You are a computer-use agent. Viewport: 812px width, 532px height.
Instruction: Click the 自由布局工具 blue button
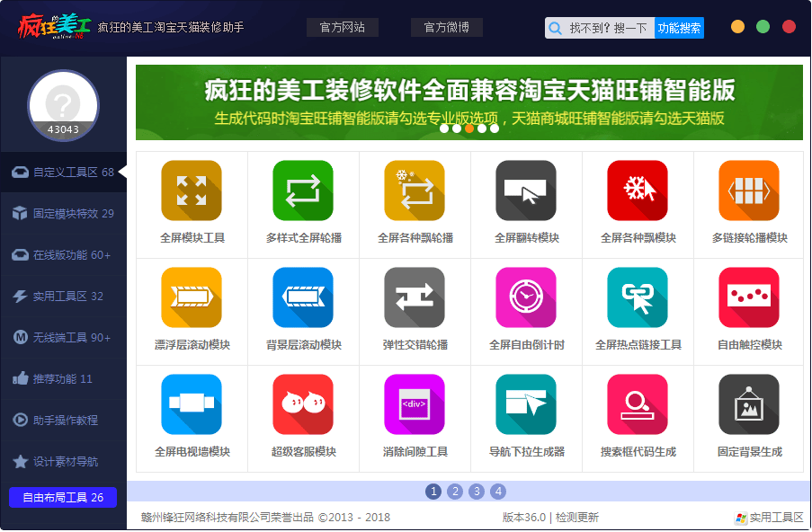pos(63,498)
